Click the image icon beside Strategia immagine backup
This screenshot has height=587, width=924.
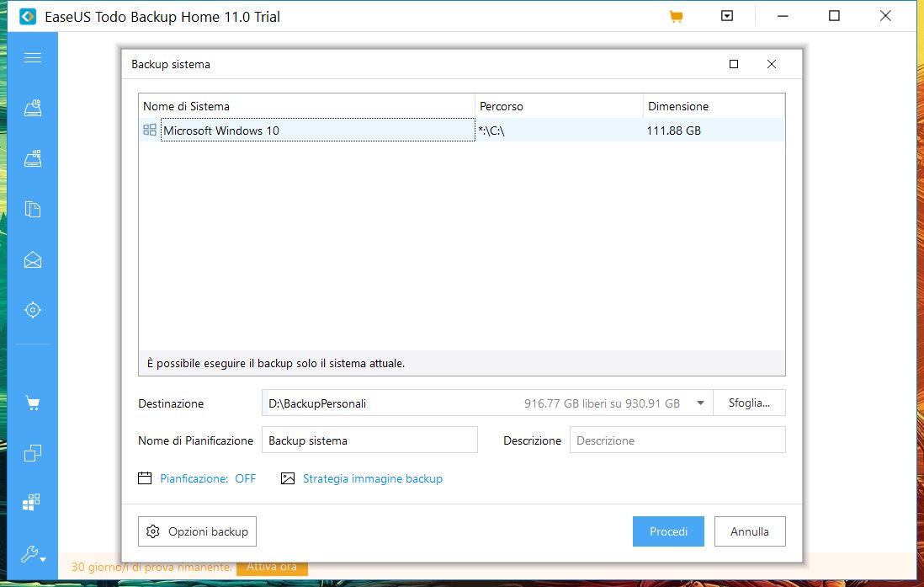click(288, 478)
